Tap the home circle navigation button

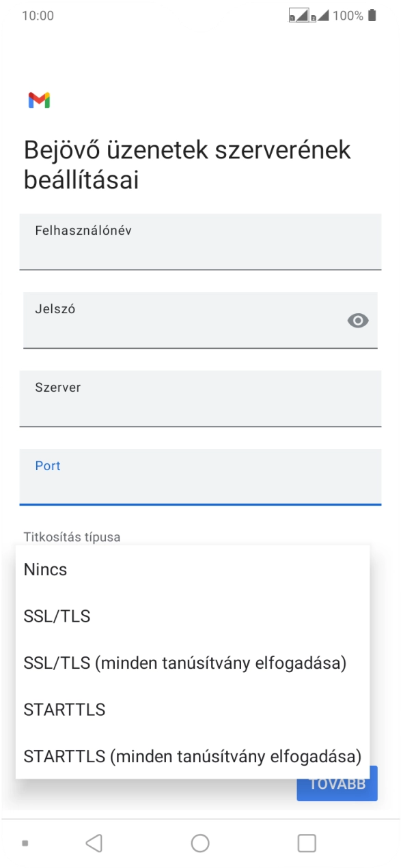coord(200,842)
